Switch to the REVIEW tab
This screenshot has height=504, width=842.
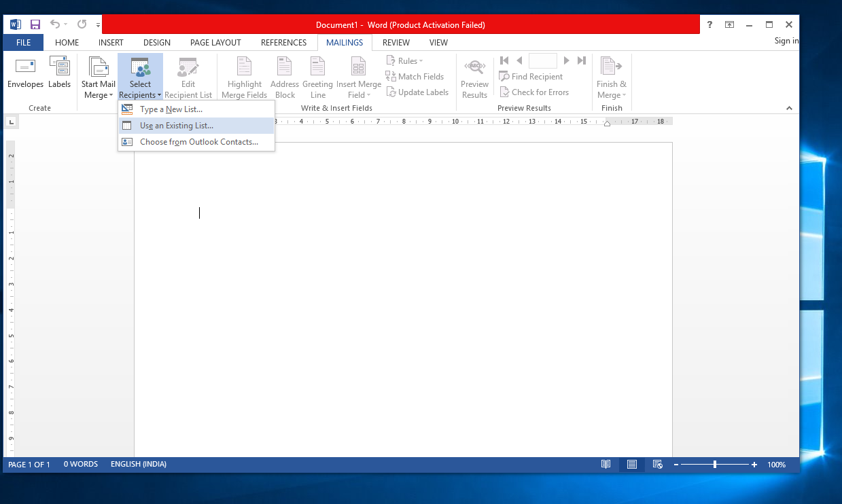(396, 42)
